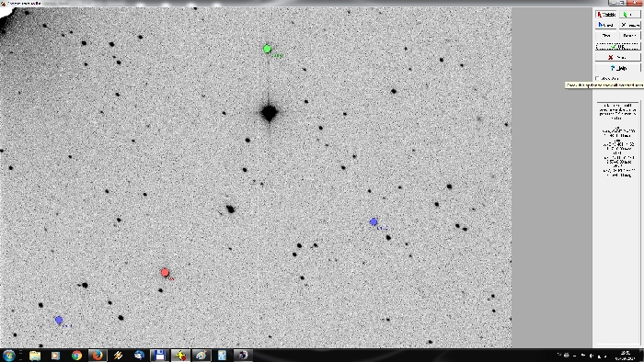The image size is (644, 362).
Task: Click the green comparison star marker
Action: [267, 49]
